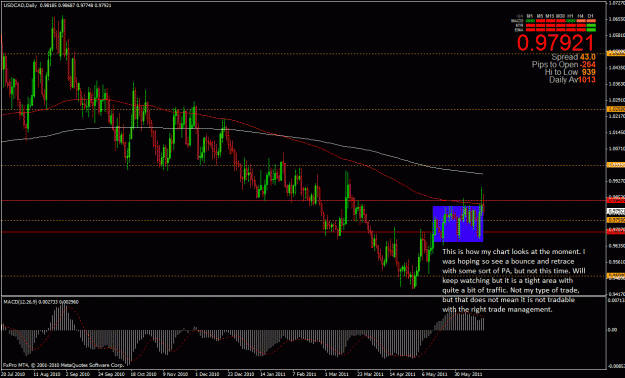
Task: Click the green M1 cell in MACD row
Action: click(530, 21)
